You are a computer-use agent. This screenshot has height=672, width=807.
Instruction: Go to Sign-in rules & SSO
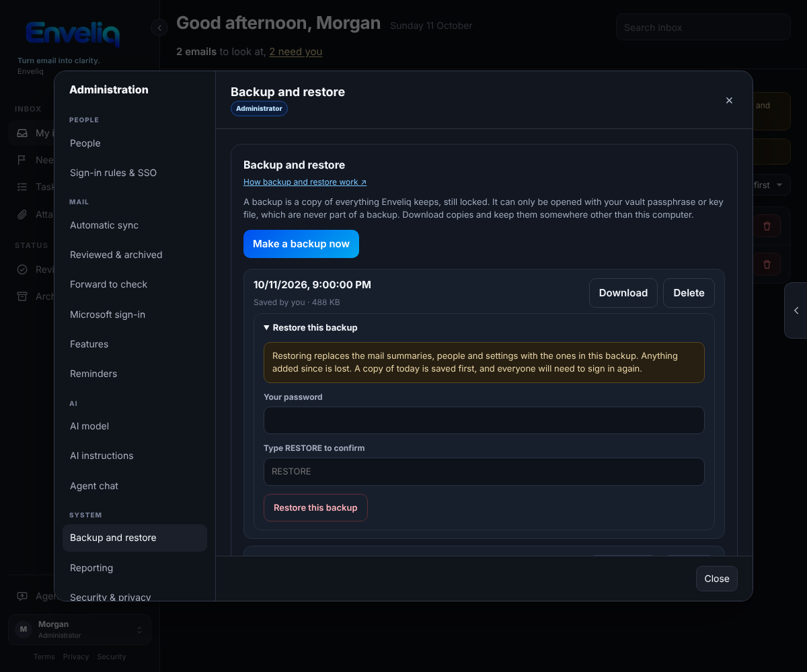point(134,173)
